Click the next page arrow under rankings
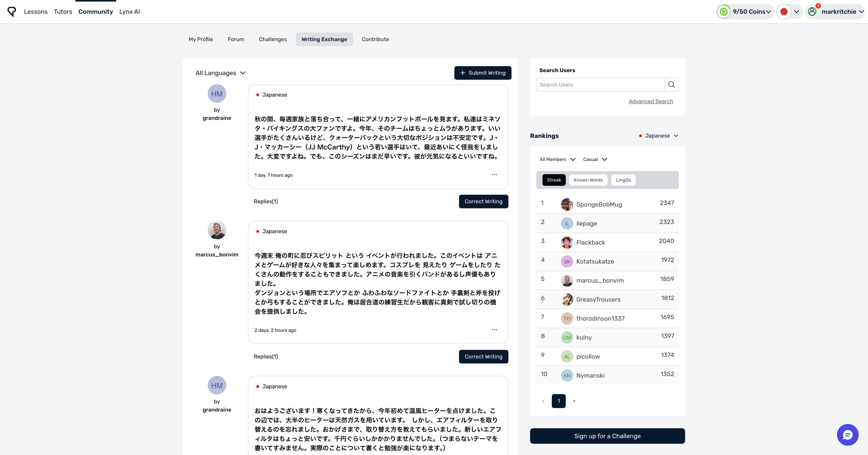Image resolution: width=868 pixels, height=455 pixels. point(574,401)
